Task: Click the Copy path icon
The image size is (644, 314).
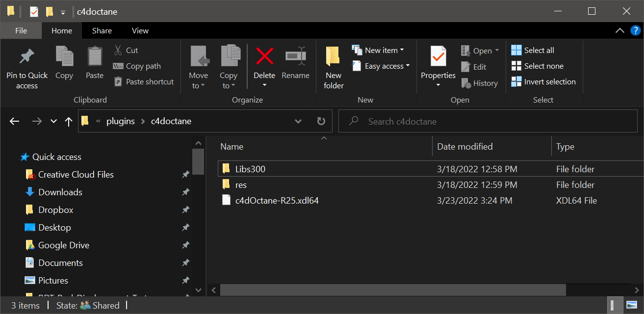Action: pos(118,66)
